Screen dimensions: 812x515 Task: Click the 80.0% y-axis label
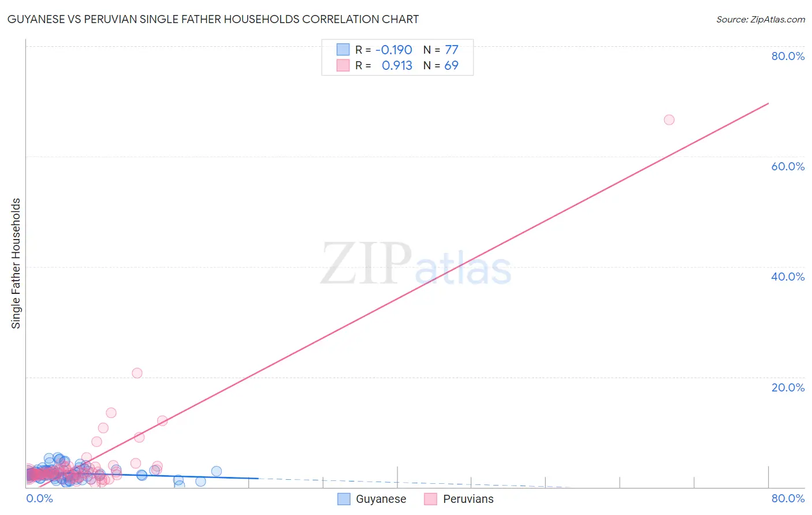point(788,56)
